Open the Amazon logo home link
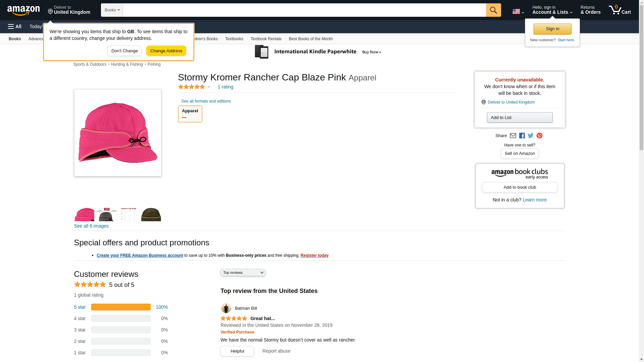 (x=23, y=10)
